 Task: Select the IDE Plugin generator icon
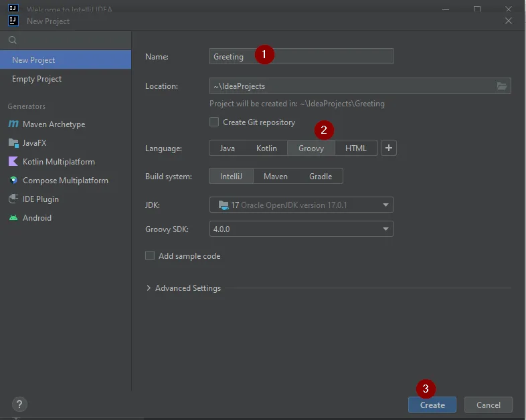[13, 199]
